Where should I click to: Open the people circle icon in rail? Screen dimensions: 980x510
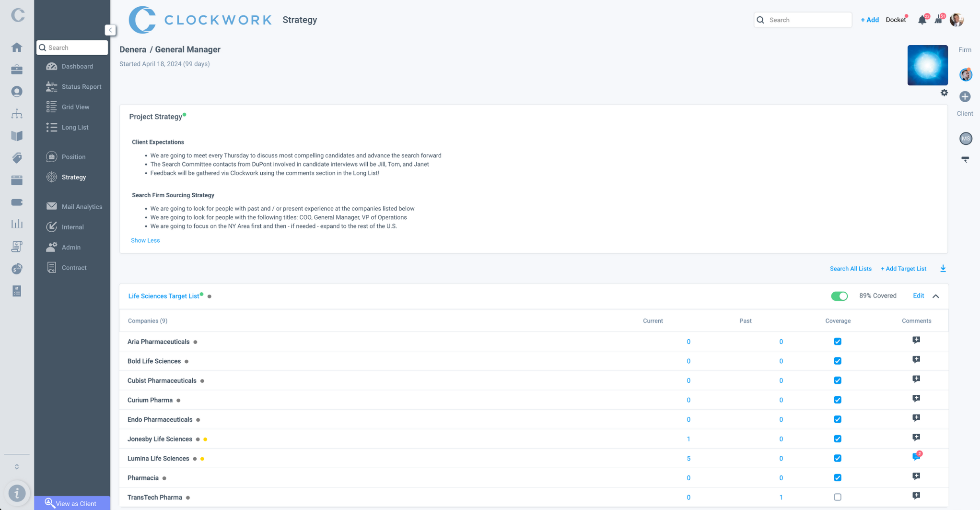(17, 92)
